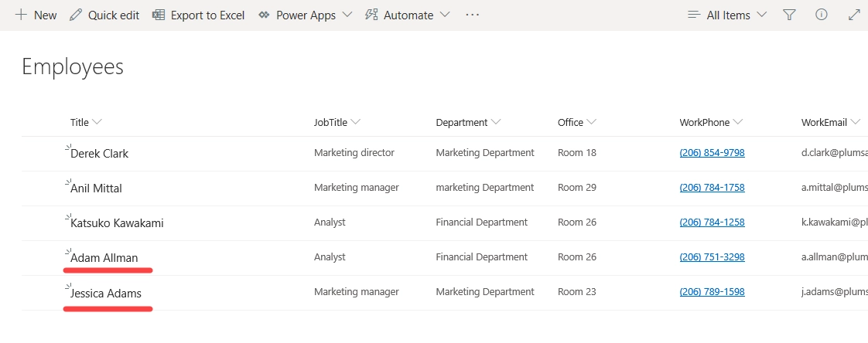Image resolution: width=868 pixels, height=343 pixels.
Task: Click Katsuko Kawakami's Analyst cell
Action: [x=330, y=222]
